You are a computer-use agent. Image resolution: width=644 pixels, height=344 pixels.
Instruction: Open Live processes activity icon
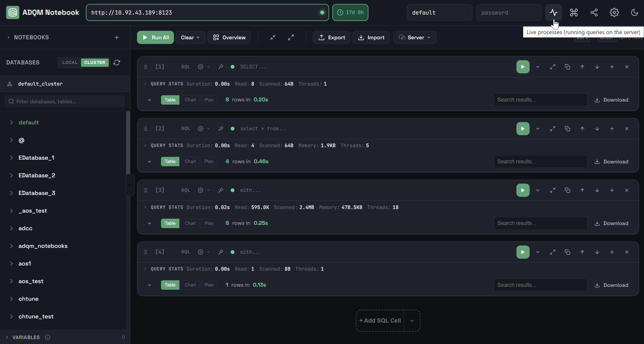(553, 12)
